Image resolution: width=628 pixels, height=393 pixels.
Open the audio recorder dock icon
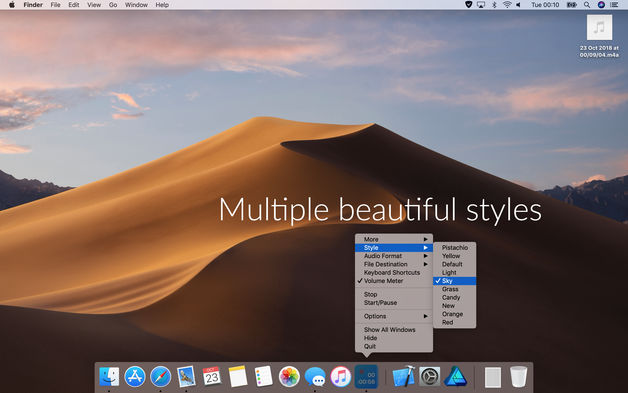click(366, 377)
